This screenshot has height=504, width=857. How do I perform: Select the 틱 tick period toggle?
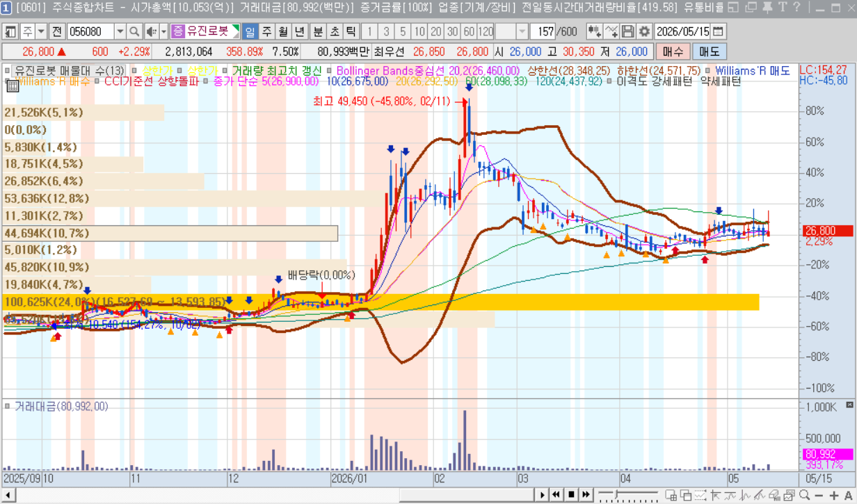click(351, 32)
